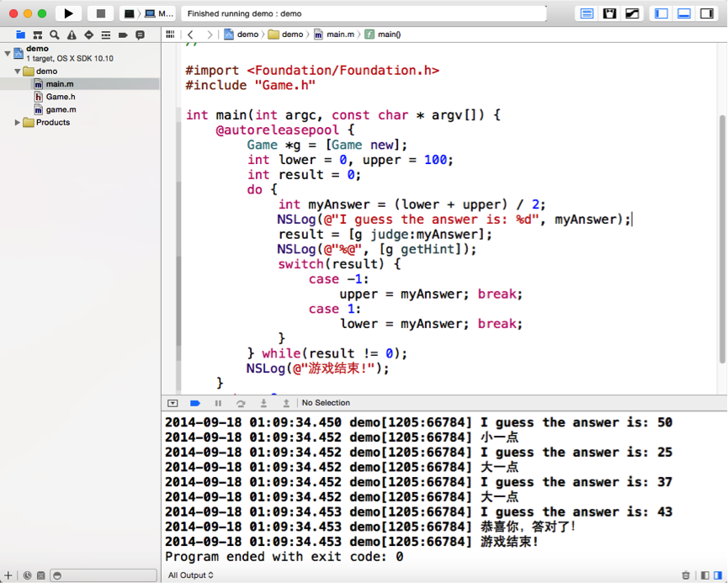Clear the console with trash icon
The width and height of the screenshot is (728, 583).
pos(686,575)
